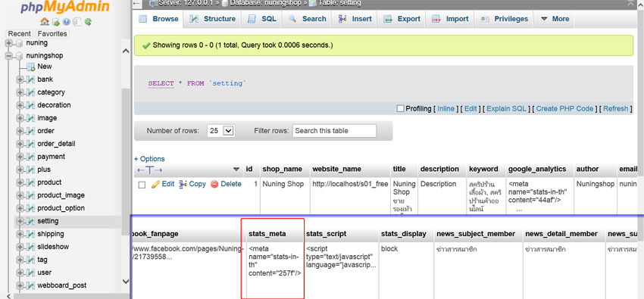Click the table icon next to decoration

[x=30, y=105]
